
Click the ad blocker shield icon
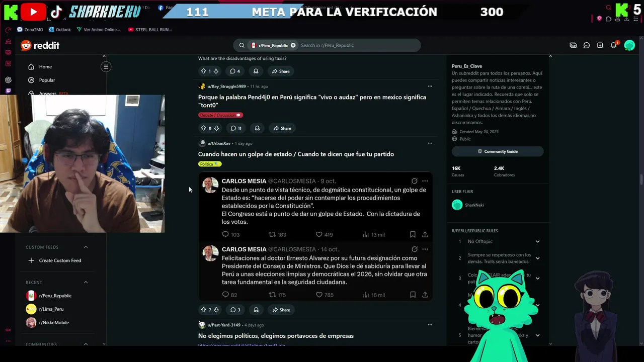coord(599,19)
